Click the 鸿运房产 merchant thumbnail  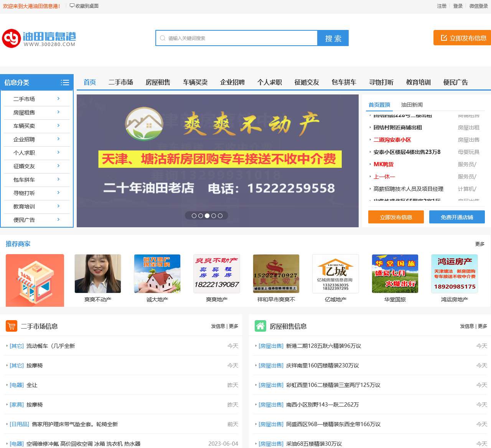tap(454, 274)
